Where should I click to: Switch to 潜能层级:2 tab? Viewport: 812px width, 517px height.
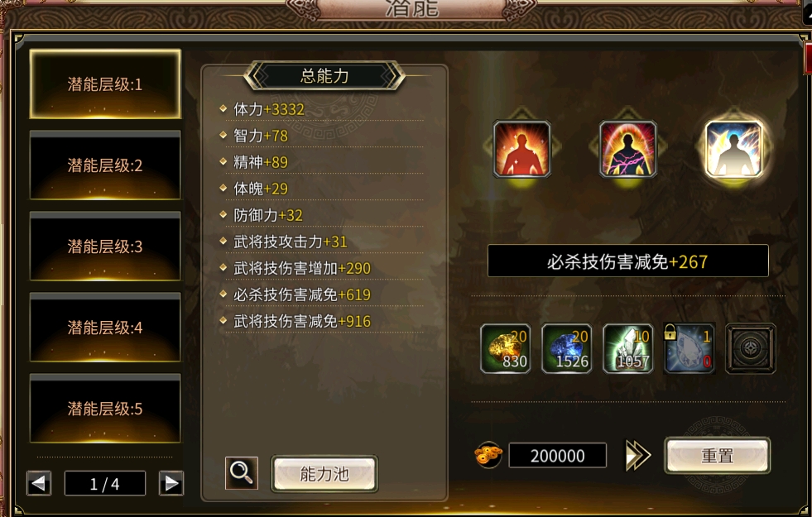[x=105, y=165]
